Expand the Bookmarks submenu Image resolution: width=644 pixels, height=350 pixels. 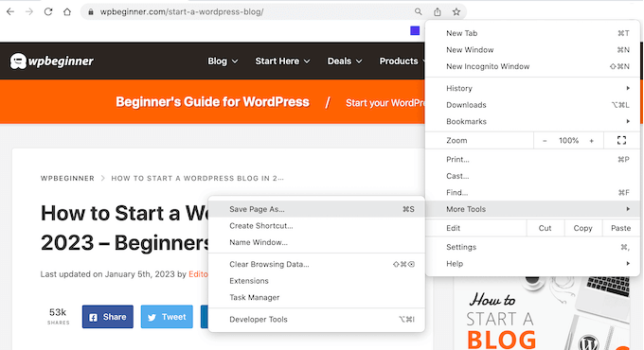(532, 121)
